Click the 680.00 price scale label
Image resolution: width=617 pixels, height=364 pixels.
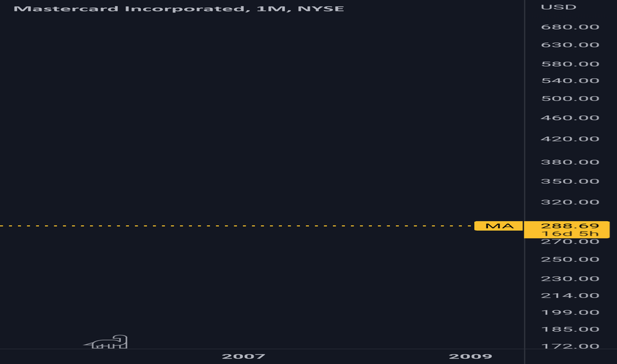(x=570, y=27)
